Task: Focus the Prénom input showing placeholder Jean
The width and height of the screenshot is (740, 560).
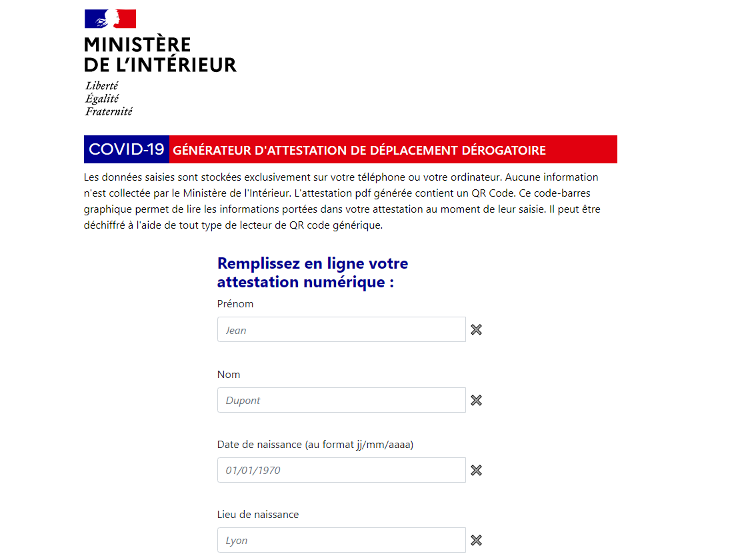Action: click(x=341, y=329)
